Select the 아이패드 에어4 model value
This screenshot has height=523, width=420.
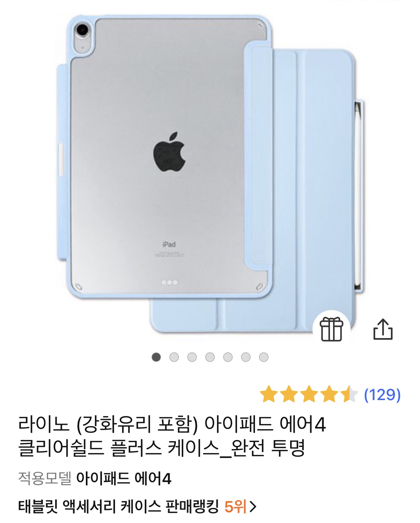[124, 479]
